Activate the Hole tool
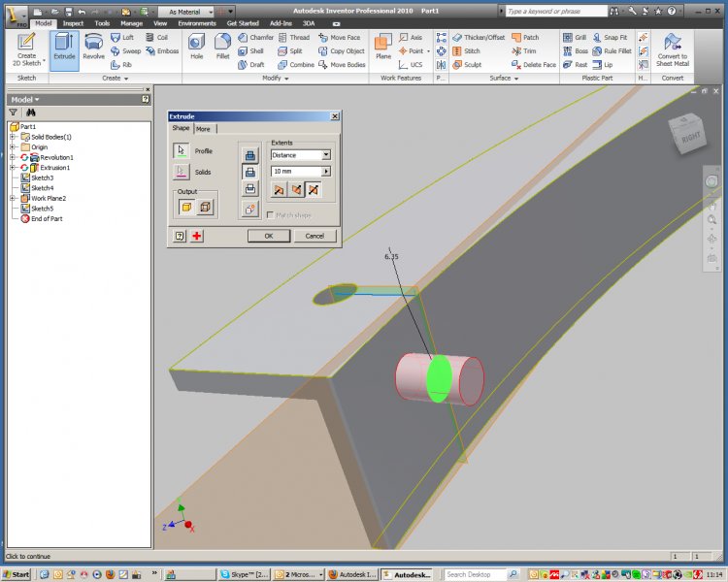 [x=196, y=47]
